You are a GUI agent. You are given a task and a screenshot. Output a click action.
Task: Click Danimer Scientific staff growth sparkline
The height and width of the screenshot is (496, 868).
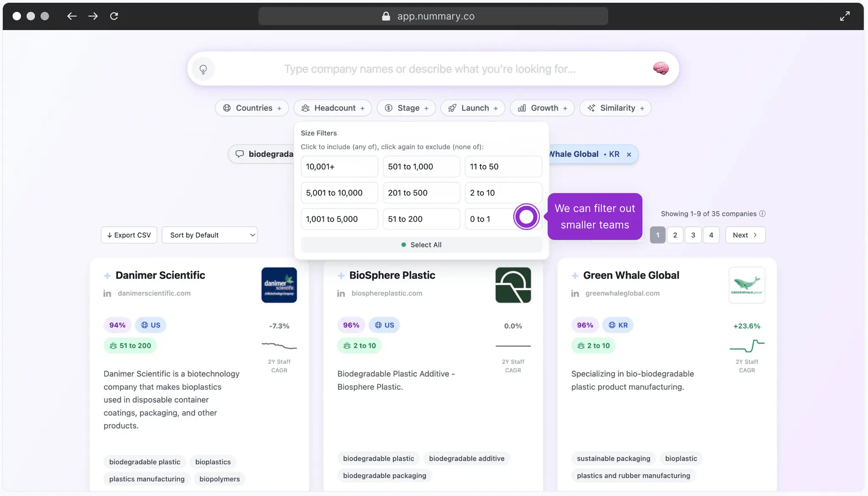(279, 346)
